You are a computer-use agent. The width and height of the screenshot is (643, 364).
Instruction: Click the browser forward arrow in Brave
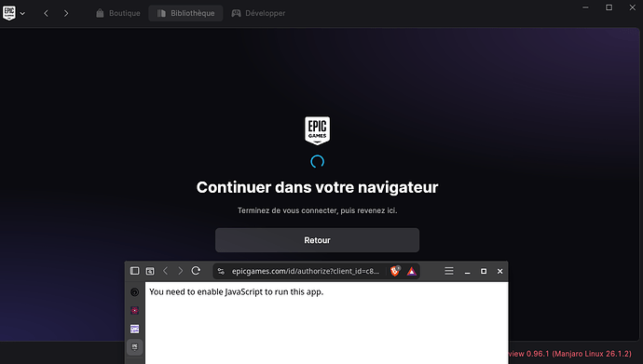tap(181, 271)
